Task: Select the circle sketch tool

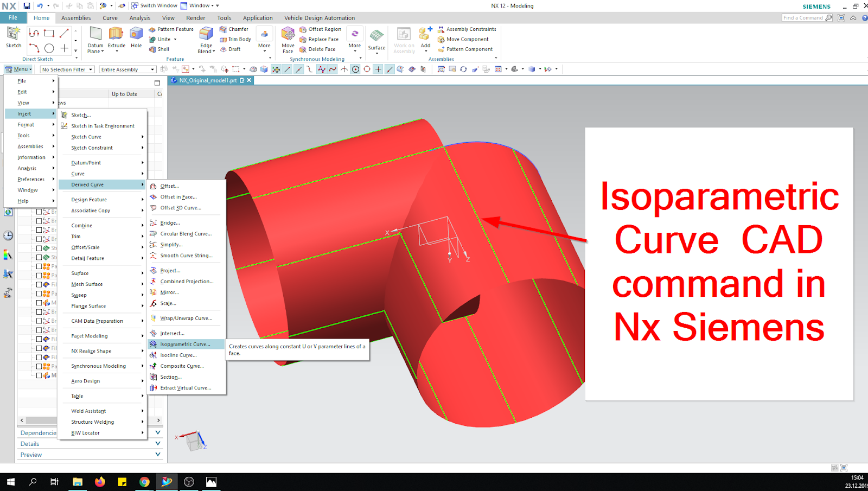Action: tap(49, 48)
